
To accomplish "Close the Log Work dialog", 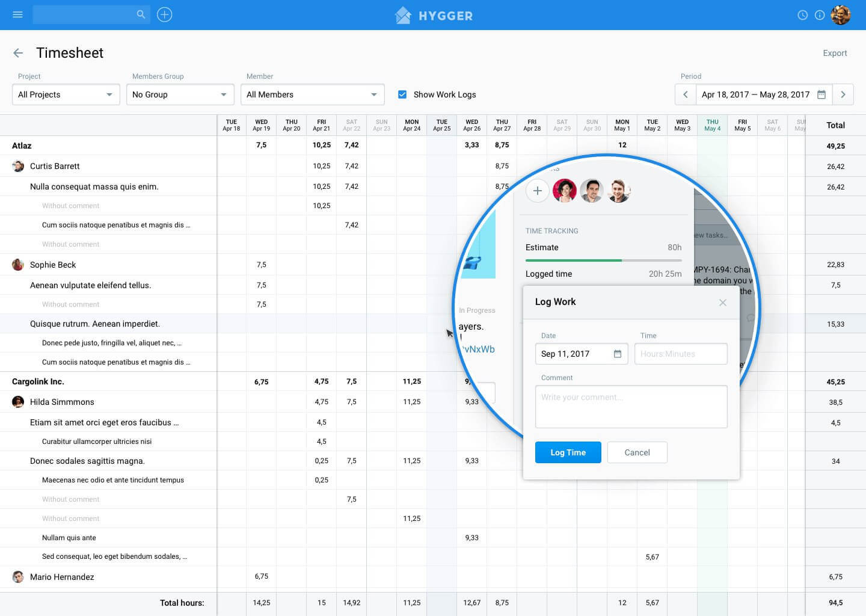I will 723,303.
